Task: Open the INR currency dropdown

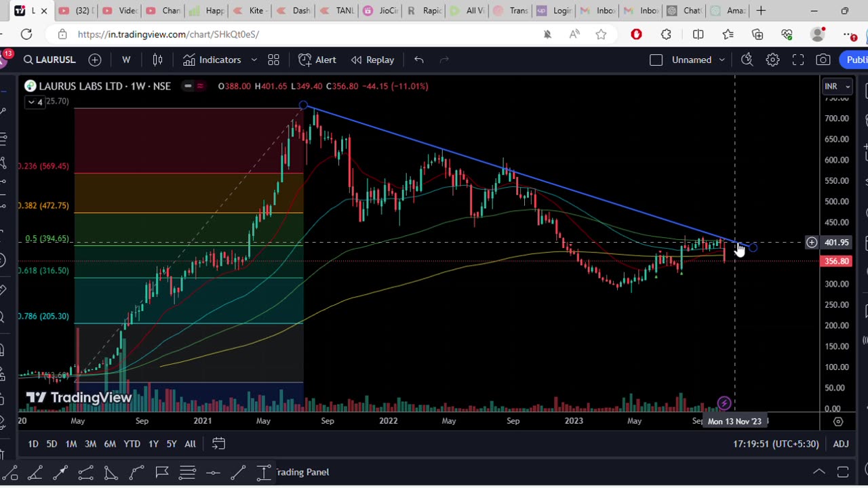Action: click(837, 86)
